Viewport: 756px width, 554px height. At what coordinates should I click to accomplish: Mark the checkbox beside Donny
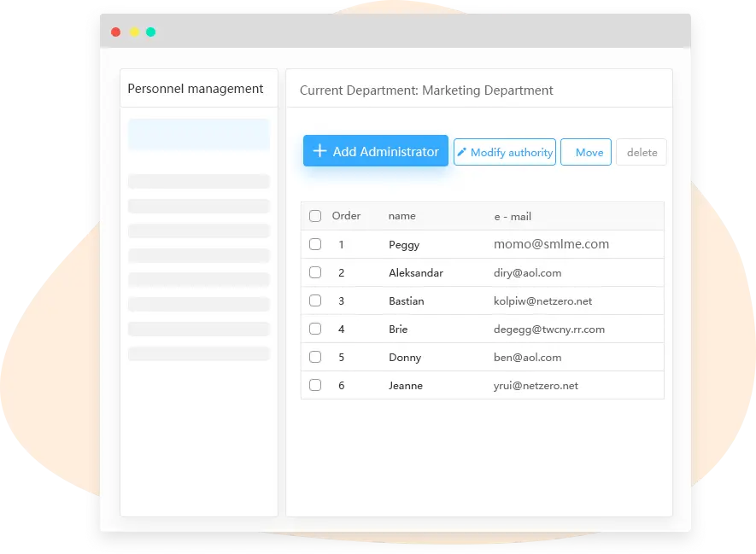click(315, 357)
